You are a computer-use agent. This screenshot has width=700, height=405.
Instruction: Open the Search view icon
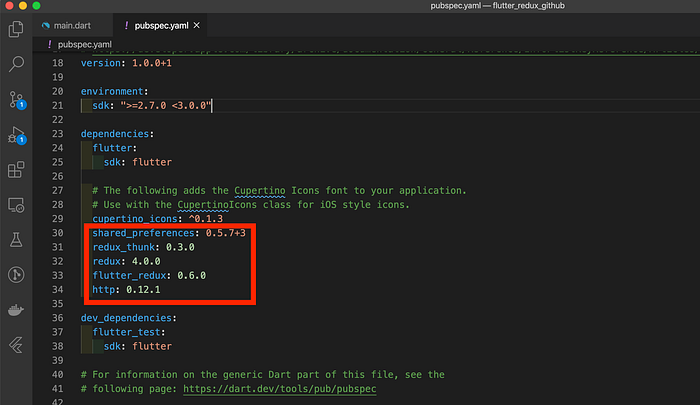(x=16, y=64)
